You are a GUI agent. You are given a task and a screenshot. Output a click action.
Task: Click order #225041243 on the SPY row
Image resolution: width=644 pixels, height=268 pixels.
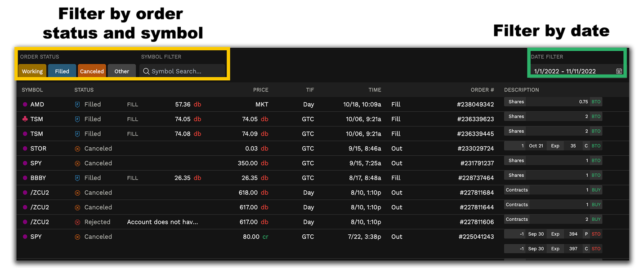click(476, 236)
